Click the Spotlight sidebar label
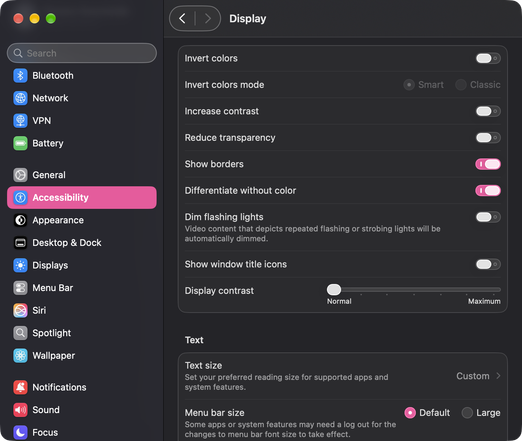The width and height of the screenshot is (522, 441). pos(52,333)
